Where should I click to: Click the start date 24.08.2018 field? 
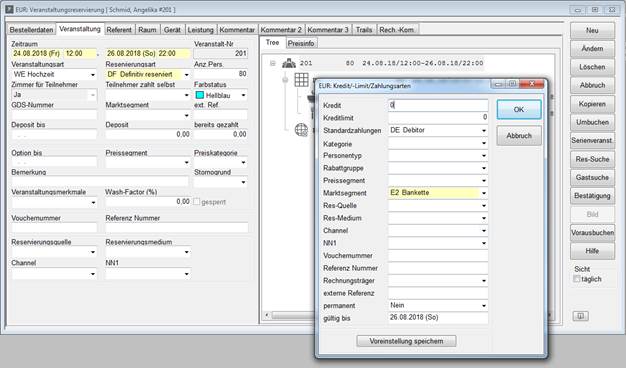(x=36, y=53)
